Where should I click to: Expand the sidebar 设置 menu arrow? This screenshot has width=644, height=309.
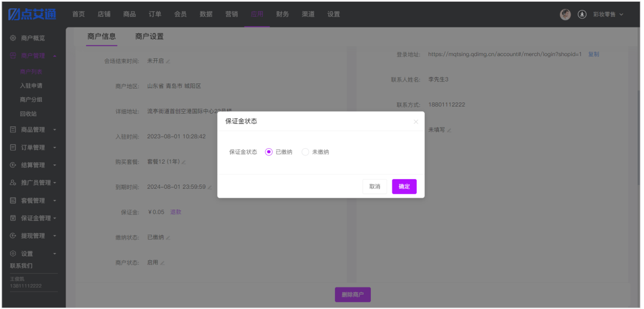55,254
